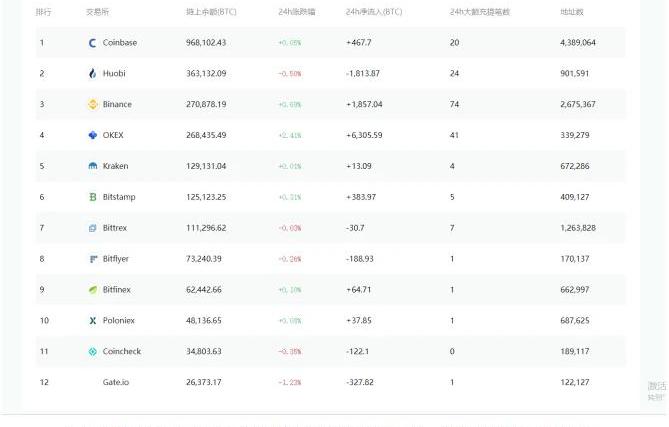Select the Bitfinex exchange name

click(117, 290)
